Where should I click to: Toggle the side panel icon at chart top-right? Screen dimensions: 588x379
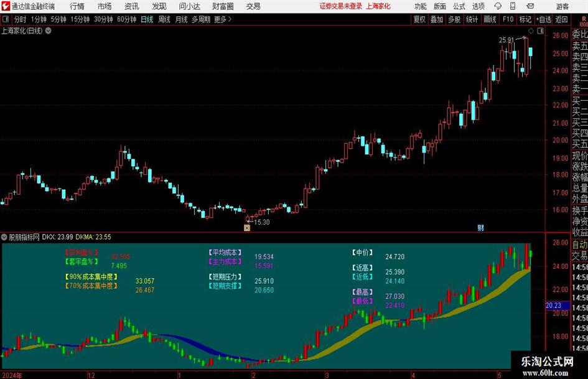pyautogui.click(x=540, y=30)
